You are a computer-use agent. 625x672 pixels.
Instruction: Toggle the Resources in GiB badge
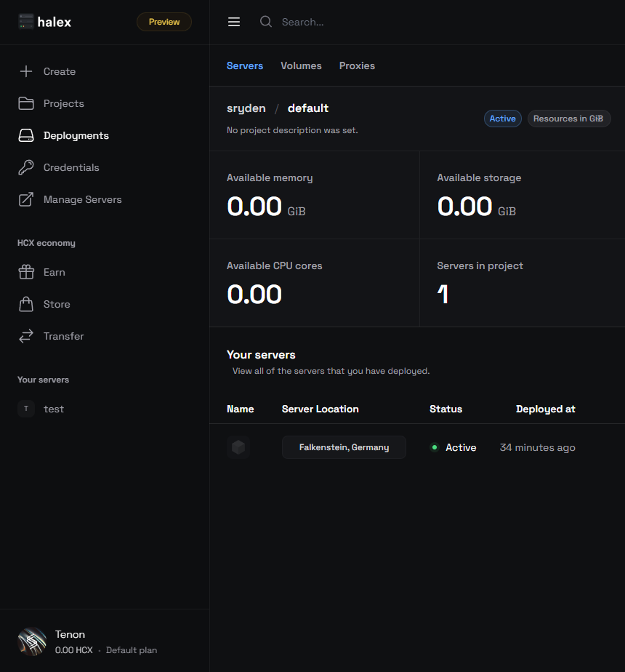click(x=569, y=119)
